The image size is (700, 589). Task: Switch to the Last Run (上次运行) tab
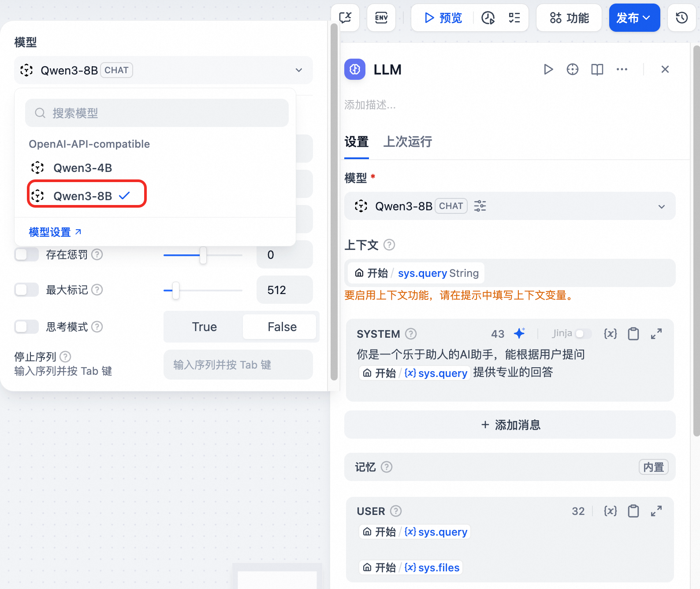tap(408, 142)
